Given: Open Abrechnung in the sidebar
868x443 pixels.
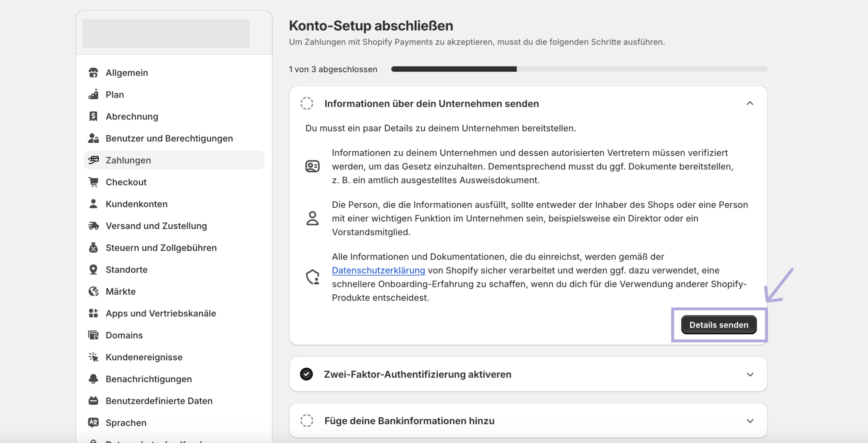Looking at the screenshot, I should click(174, 117).
